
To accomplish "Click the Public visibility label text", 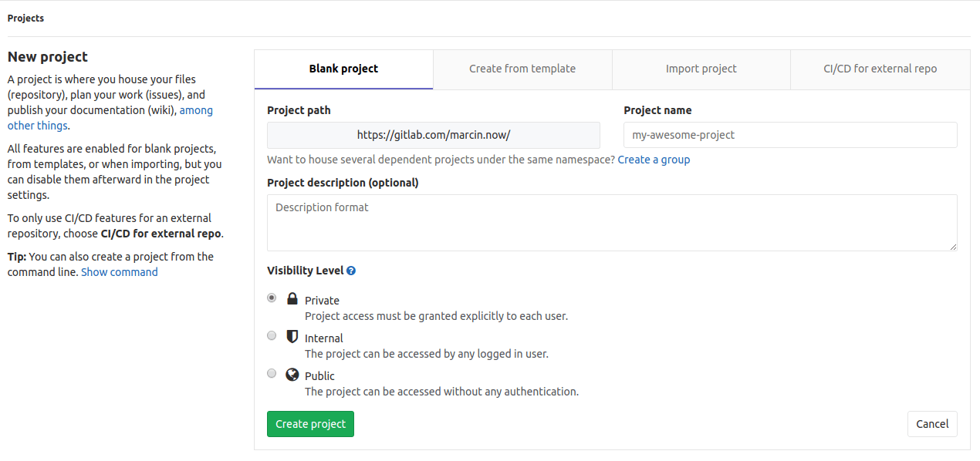I will (x=319, y=376).
